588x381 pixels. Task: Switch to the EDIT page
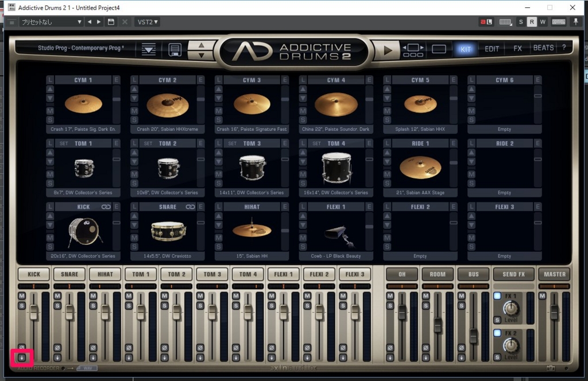(492, 49)
